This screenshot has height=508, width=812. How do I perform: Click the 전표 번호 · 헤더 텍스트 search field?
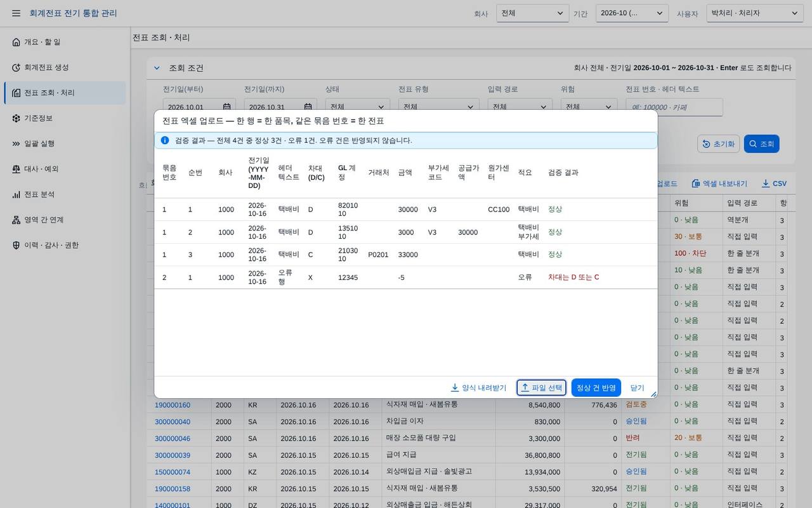[674, 107]
